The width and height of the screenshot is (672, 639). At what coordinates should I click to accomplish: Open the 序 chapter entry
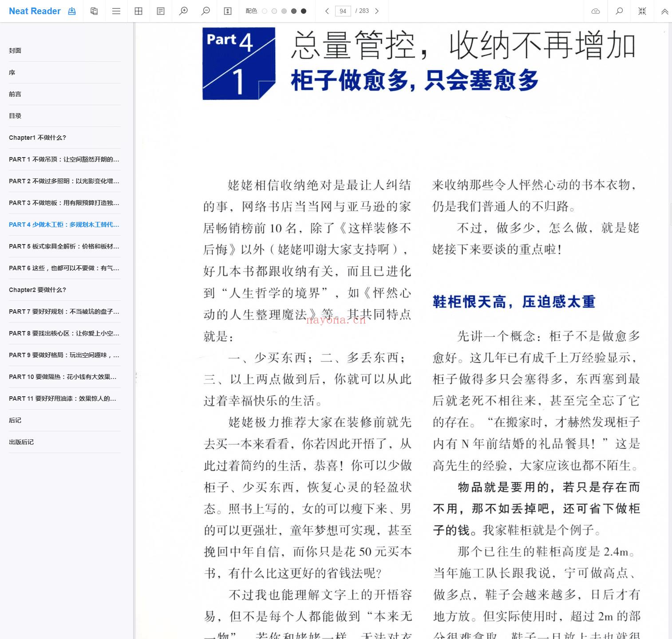pyautogui.click(x=65, y=72)
